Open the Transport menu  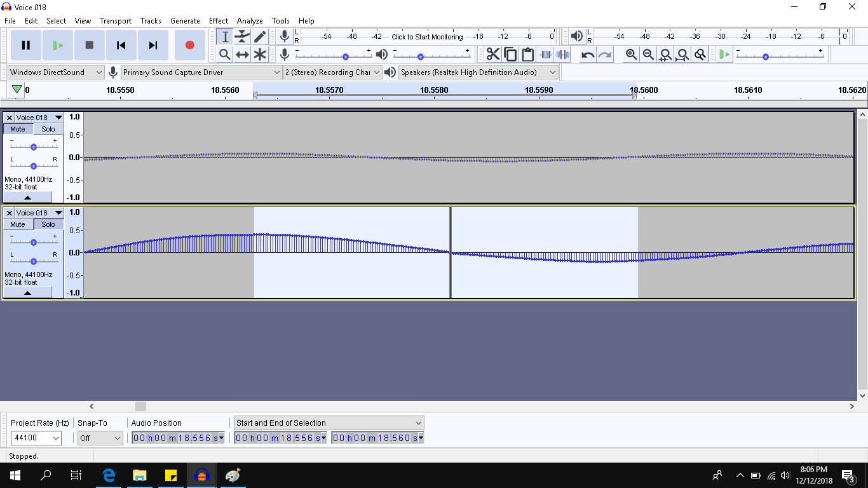[x=116, y=21]
